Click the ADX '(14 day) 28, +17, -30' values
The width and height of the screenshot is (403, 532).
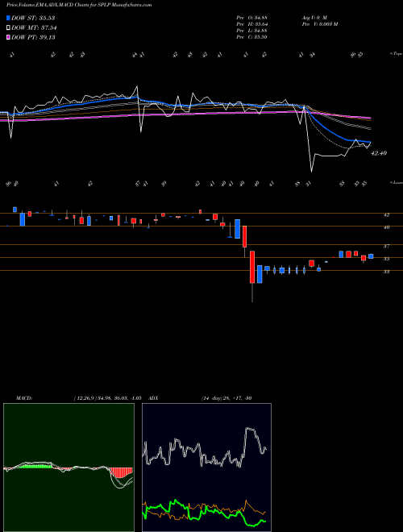(x=226, y=398)
